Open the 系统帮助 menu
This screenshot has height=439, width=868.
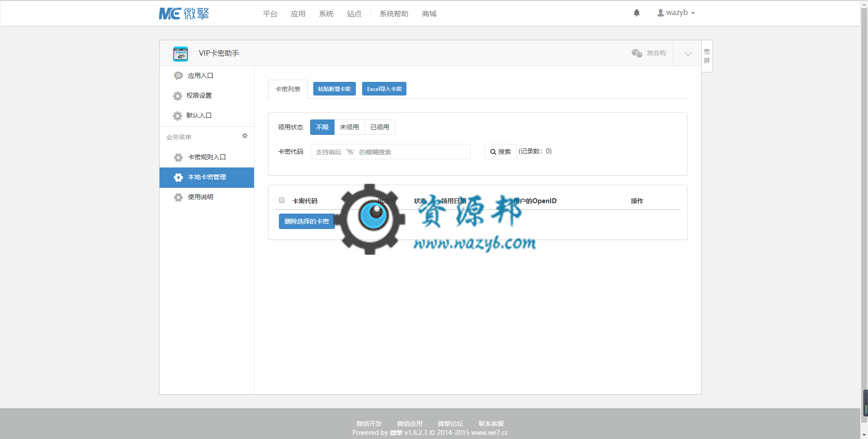coord(394,14)
